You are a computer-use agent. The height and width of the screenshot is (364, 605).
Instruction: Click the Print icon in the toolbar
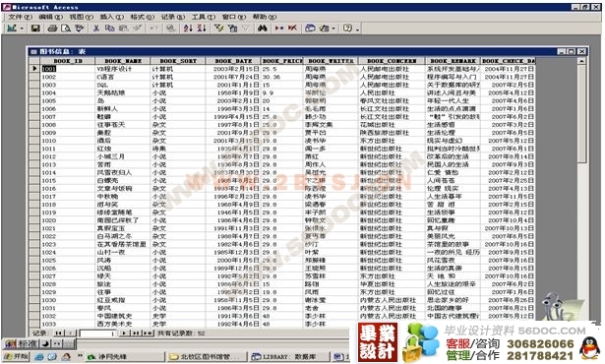coord(52,29)
